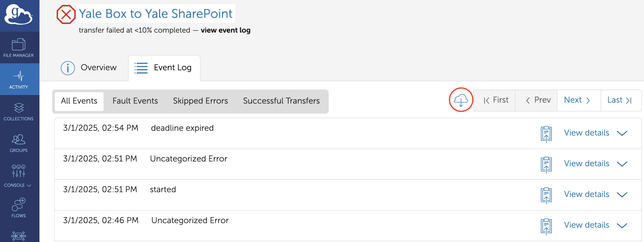Click the view event log link
Image resolution: width=644 pixels, height=242 pixels.
(x=225, y=30)
